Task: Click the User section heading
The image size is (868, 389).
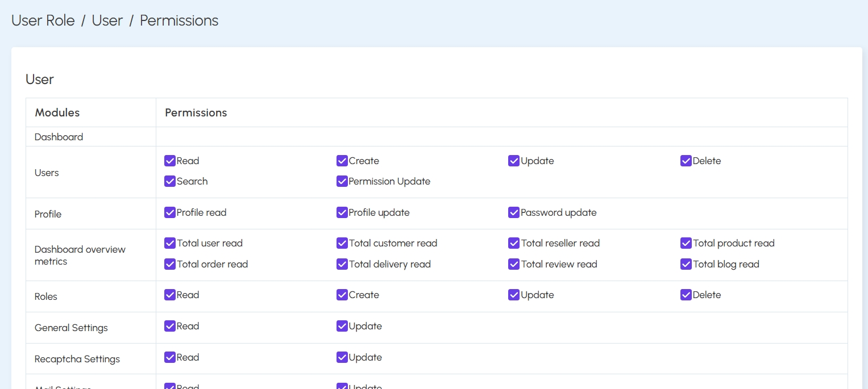Action: pyautogui.click(x=40, y=80)
